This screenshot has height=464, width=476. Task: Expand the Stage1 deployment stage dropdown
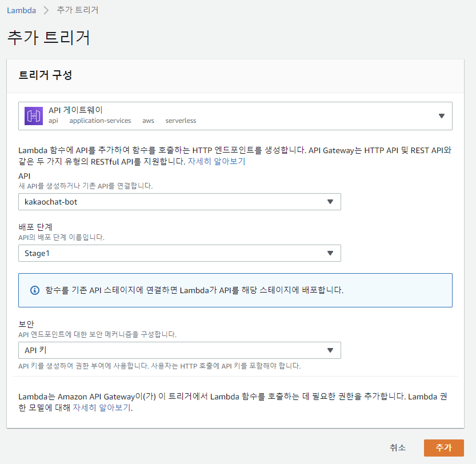click(x=179, y=253)
